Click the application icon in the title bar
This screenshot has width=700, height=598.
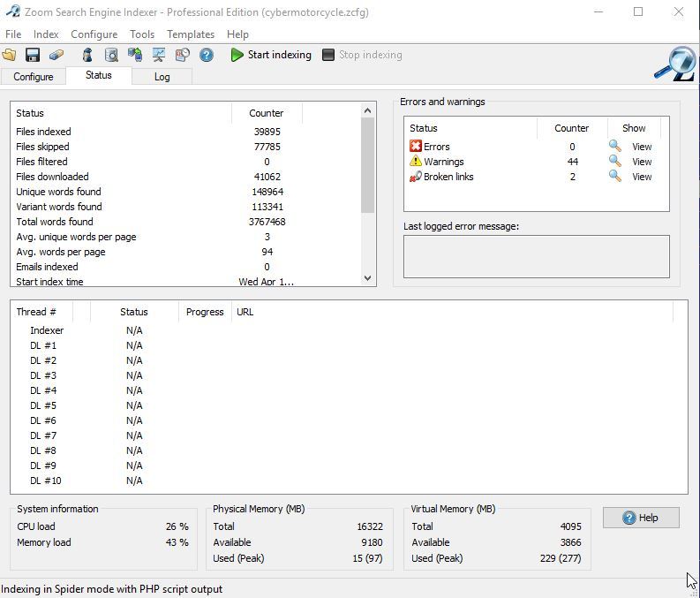(13, 11)
